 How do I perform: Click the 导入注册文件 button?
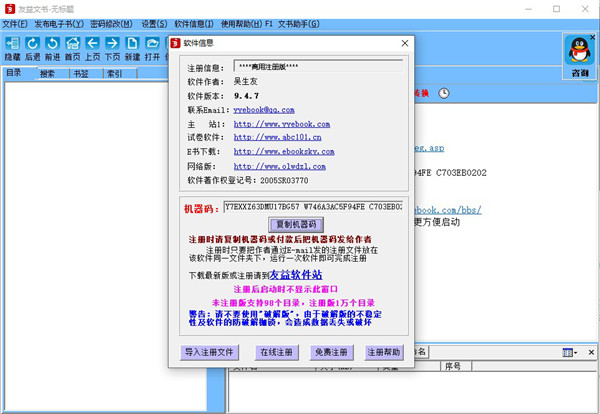[210, 352]
